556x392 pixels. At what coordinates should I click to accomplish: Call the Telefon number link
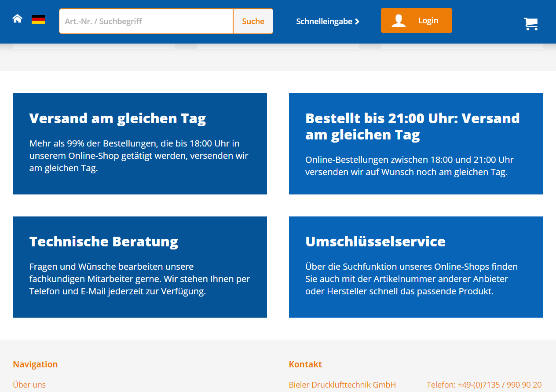[484, 385]
